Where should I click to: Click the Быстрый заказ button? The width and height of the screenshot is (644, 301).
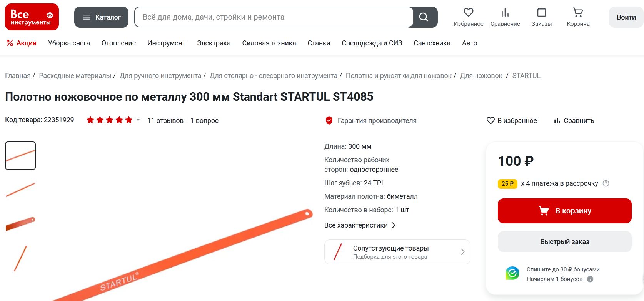coord(565,242)
